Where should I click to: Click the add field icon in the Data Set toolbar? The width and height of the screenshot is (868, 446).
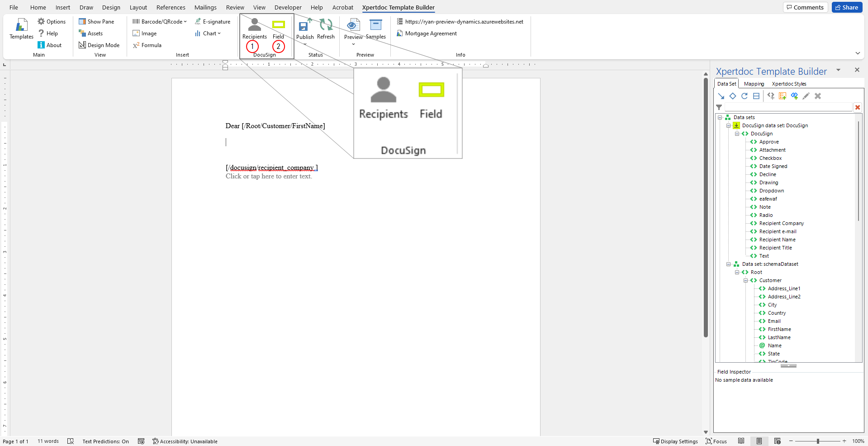coord(771,96)
